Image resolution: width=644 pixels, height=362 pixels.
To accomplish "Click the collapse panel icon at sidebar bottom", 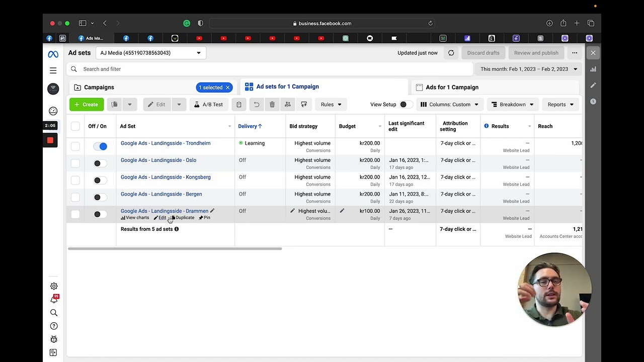I will point(53,352).
